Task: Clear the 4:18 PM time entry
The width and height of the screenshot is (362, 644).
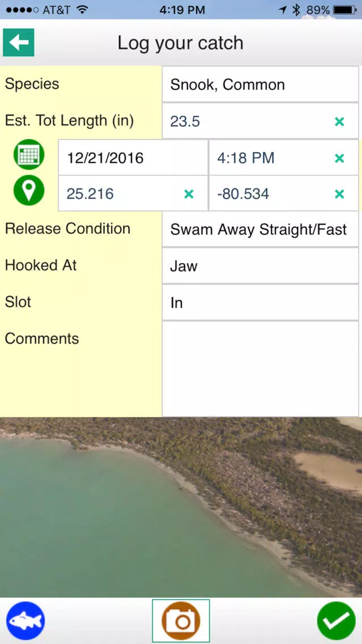Action: [339, 158]
